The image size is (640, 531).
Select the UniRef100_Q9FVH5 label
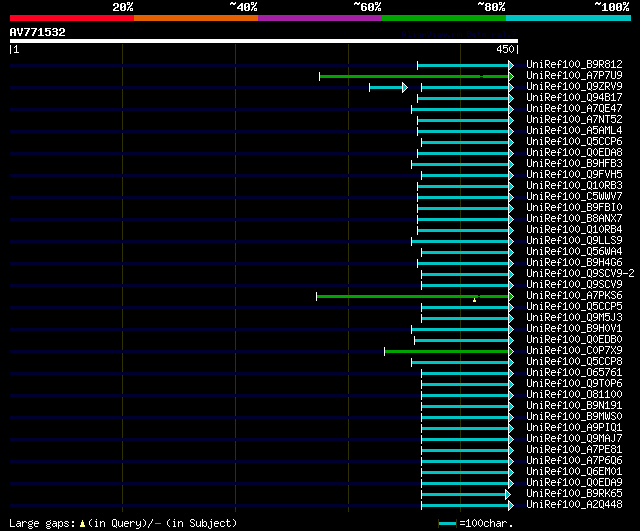point(574,174)
